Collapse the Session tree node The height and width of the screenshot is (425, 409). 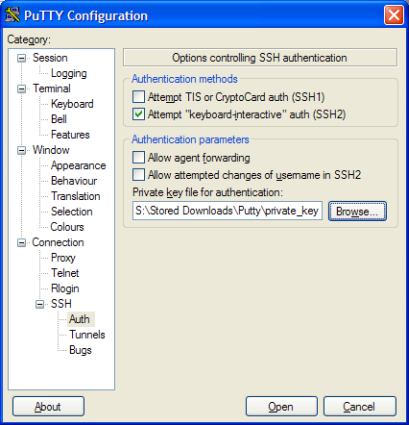pos(21,58)
